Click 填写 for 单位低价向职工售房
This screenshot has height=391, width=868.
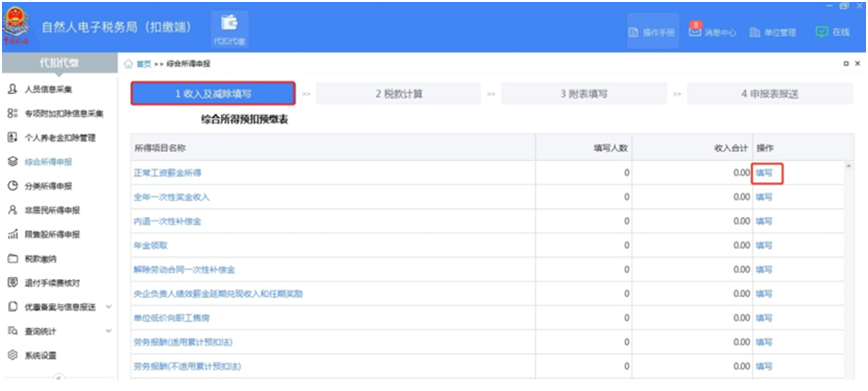[x=764, y=318]
